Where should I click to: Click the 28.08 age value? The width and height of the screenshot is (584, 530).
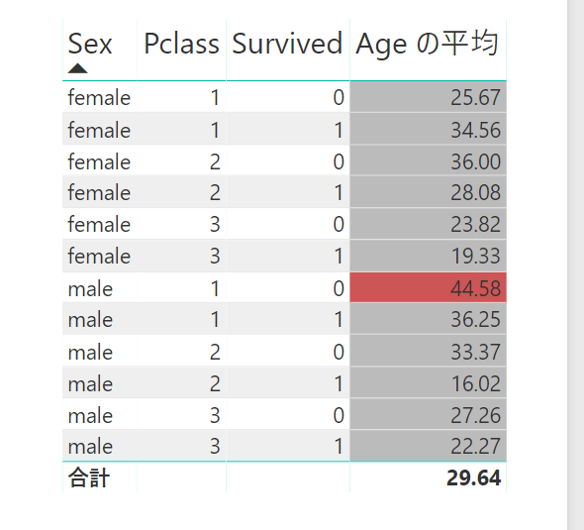pos(475,192)
